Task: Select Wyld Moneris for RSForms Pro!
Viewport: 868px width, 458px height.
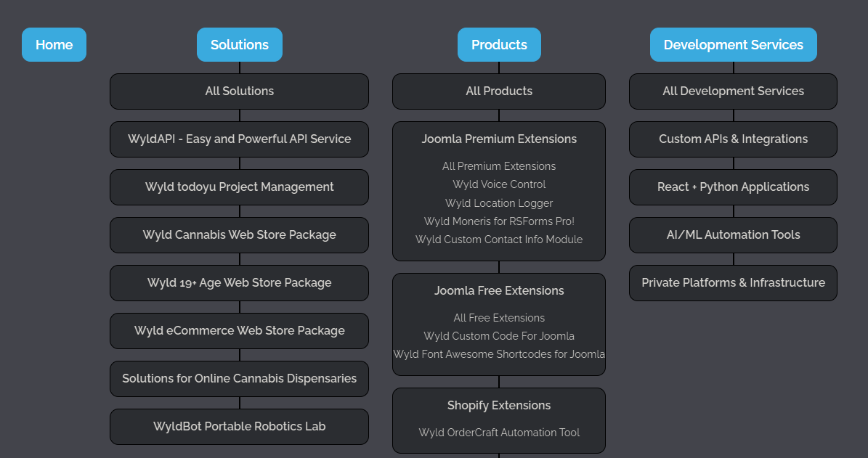Action: tap(499, 221)
